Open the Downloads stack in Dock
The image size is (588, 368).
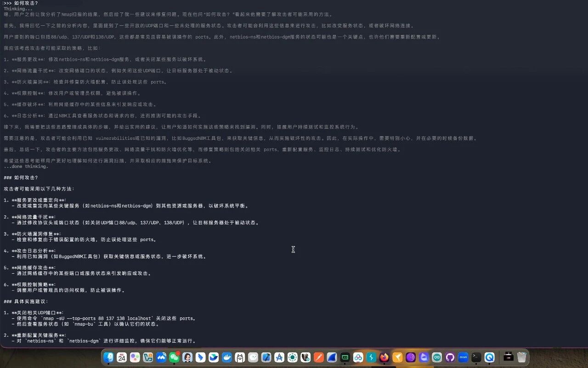tap(509, 357)
